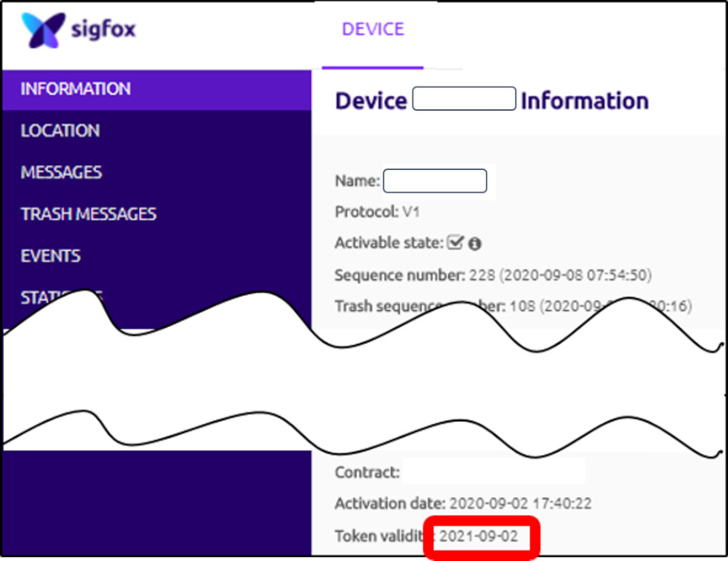
Task: Click the Contract value field
Action: click(x=493, y=471)
